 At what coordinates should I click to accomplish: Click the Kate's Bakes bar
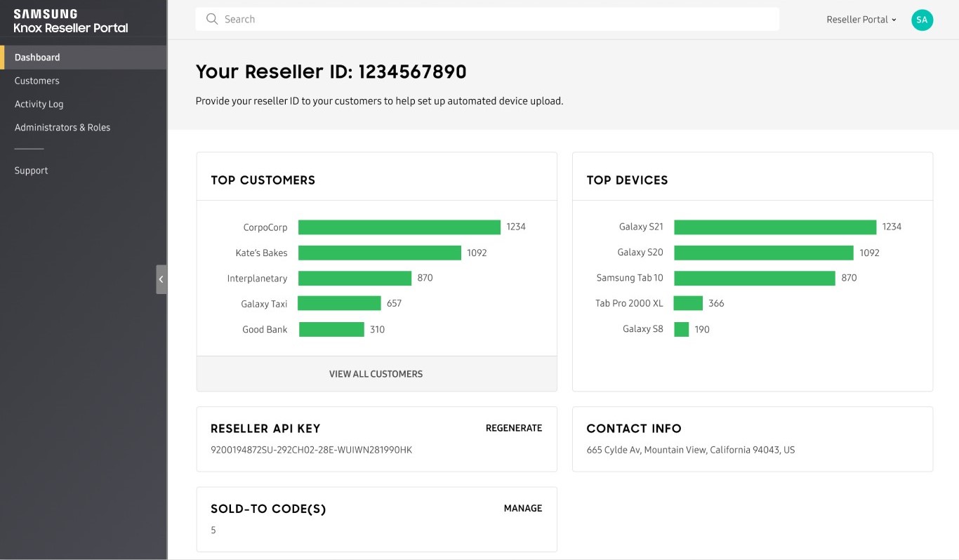click(x=380, y=253)
